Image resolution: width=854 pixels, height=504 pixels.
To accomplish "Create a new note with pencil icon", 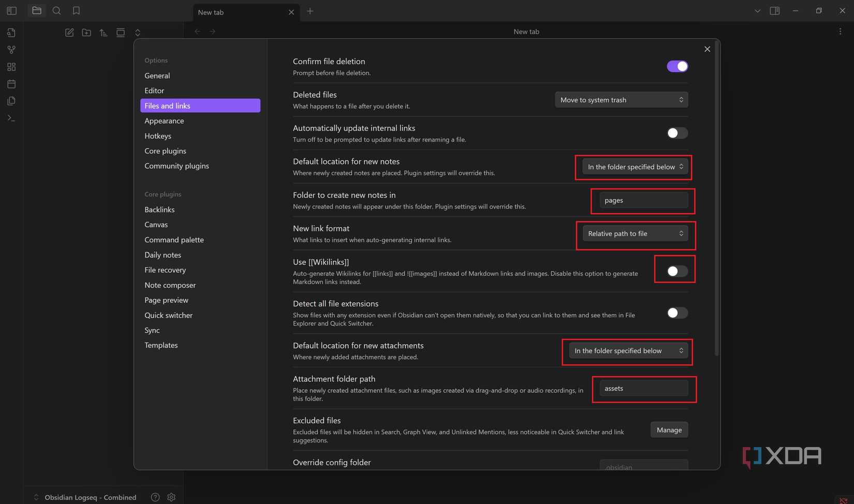I will (69, 32).
